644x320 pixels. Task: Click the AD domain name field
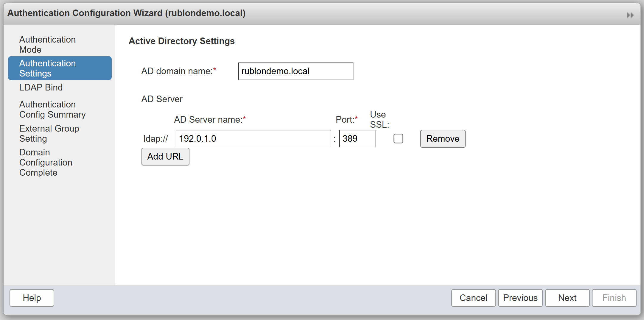point(295,71)
